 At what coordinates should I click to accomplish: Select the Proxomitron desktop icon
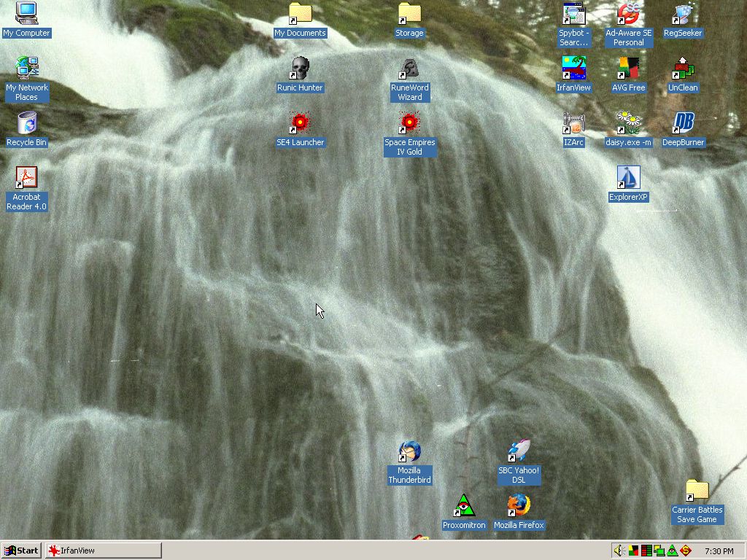(x=464, y=505)
